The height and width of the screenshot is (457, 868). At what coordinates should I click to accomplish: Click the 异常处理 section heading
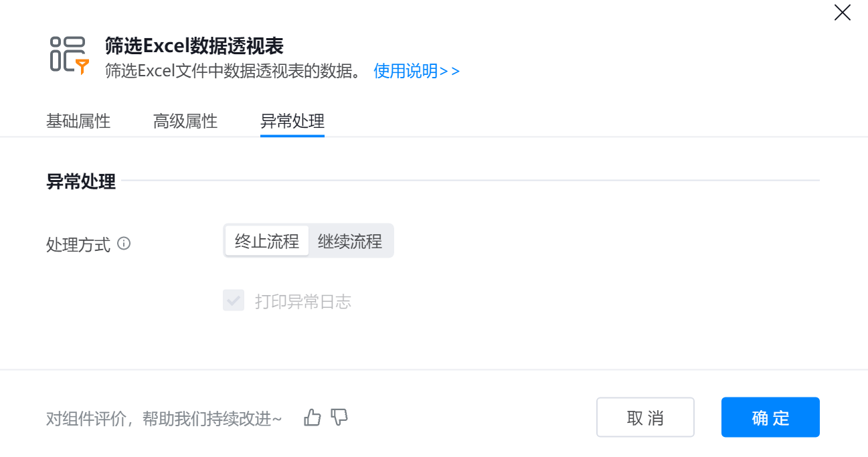(81, 181)
